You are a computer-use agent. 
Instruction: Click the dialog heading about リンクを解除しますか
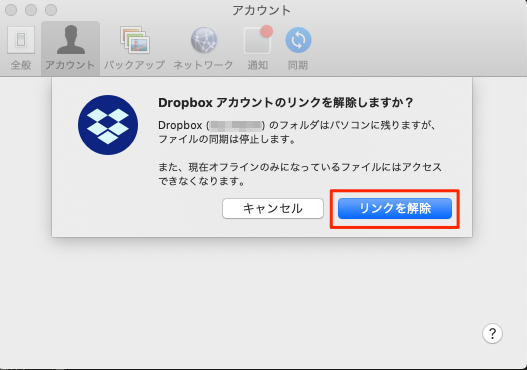pos(285,102)
